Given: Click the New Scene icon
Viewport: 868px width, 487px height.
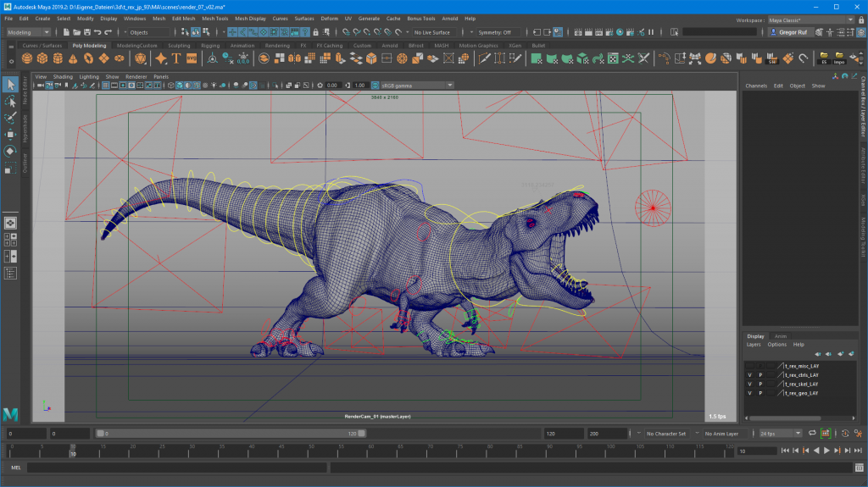Looking at the screenshot, I should (66, 32).
